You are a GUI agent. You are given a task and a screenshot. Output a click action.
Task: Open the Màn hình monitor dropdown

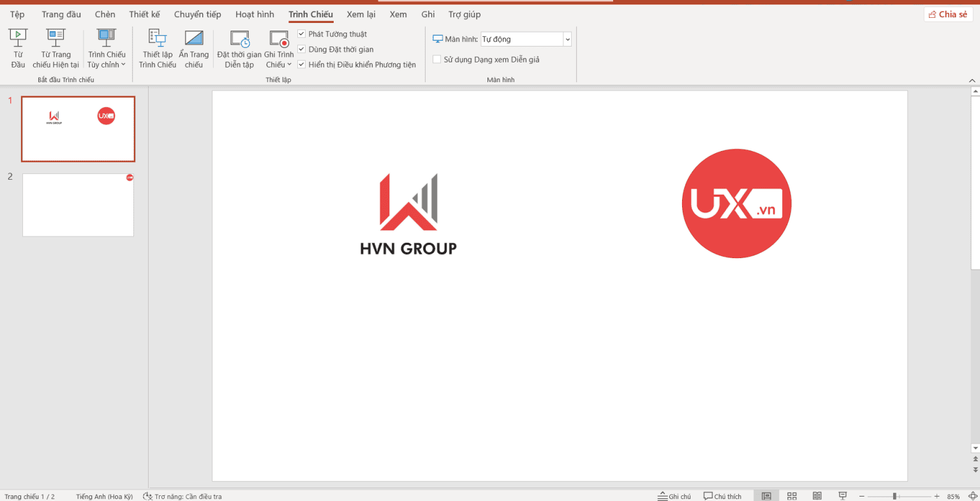(x=567, y=39)
